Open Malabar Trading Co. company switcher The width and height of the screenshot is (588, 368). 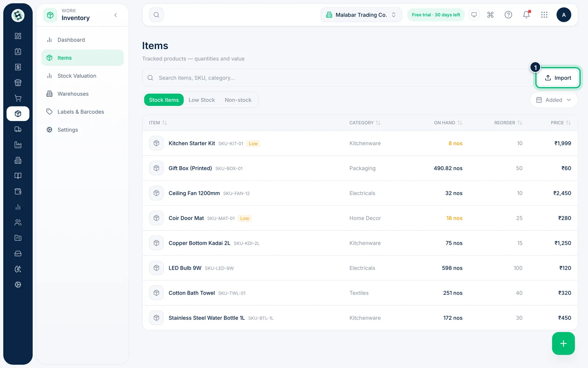click(361, 15)
